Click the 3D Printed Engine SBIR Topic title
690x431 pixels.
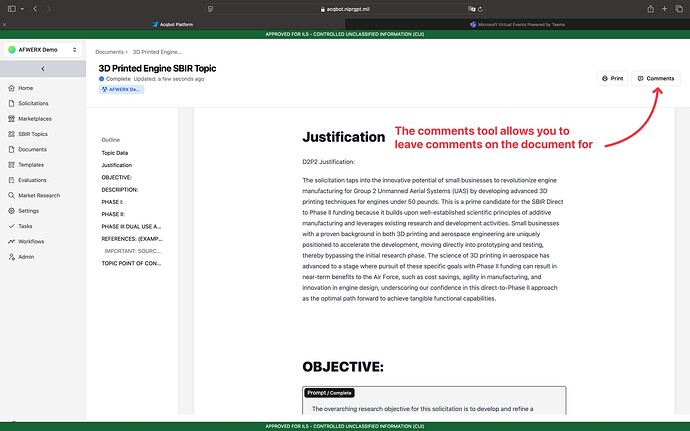click(x=157, y=68)
